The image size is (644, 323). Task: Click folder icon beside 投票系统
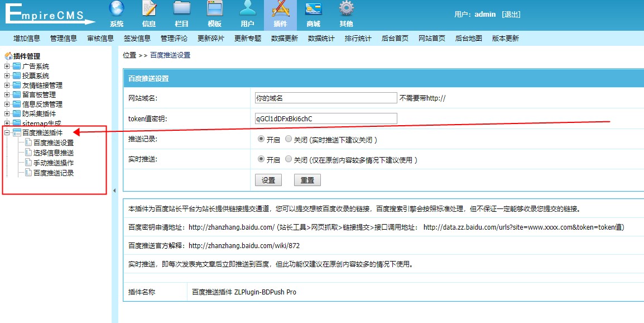pyautogui.click(x=16, y=75)
